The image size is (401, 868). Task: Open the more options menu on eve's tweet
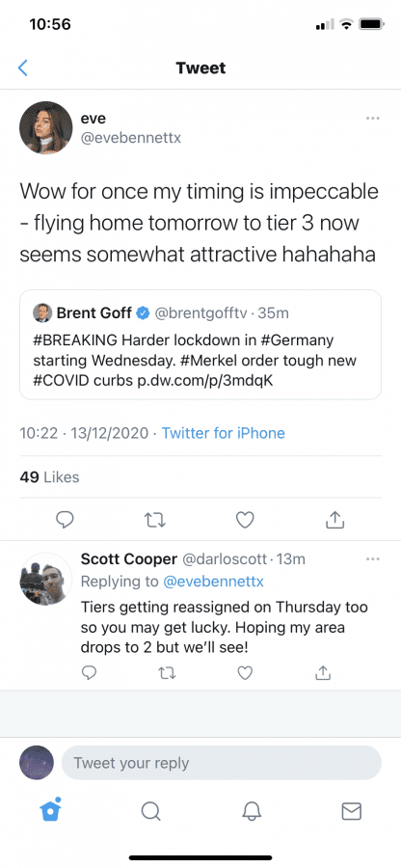pos(372,118)
